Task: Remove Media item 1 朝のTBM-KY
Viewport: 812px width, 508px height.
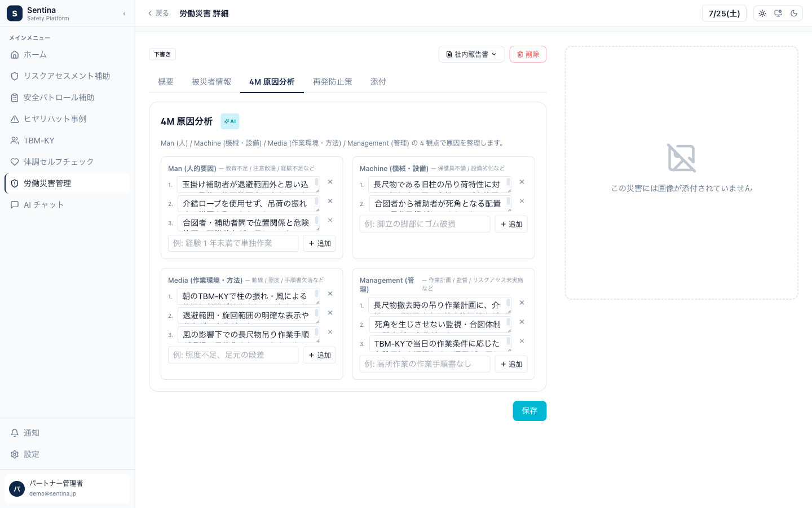Action: coord(330,294)
